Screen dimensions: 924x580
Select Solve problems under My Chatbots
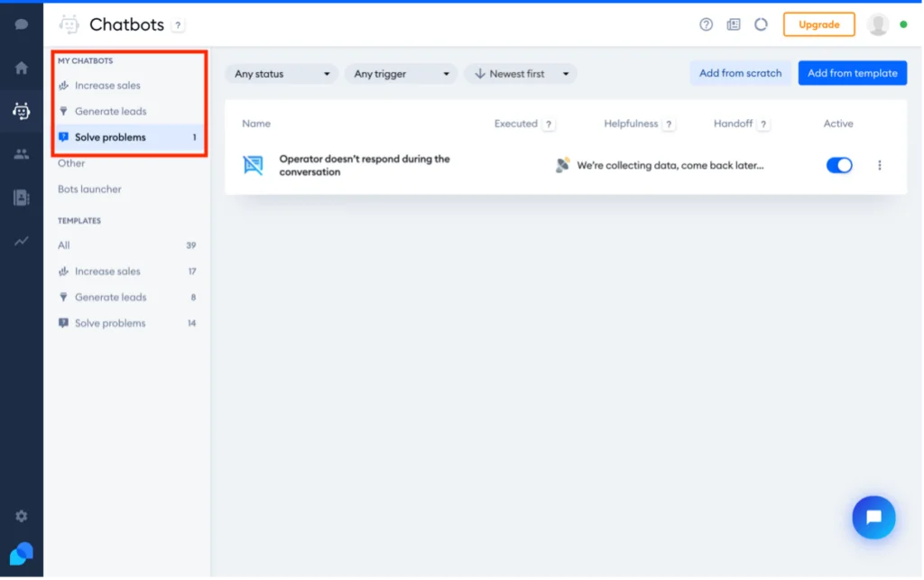[x=128, y=137]
